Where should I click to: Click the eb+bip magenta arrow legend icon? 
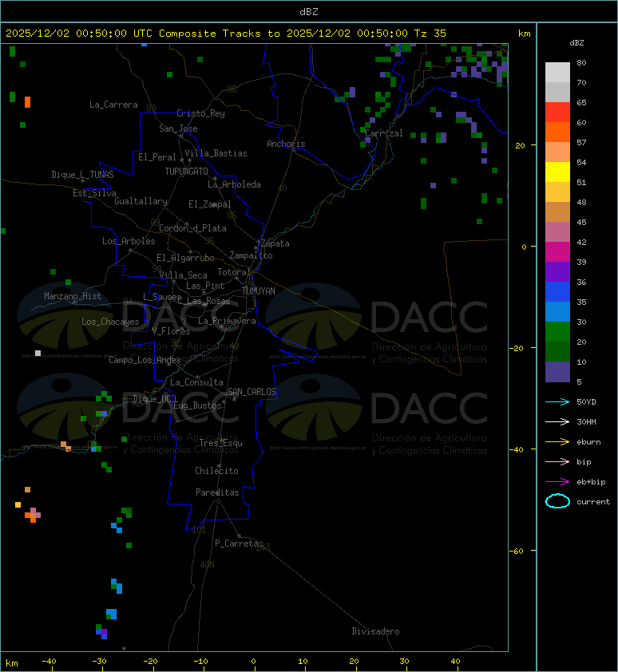[x=557, y=482]
